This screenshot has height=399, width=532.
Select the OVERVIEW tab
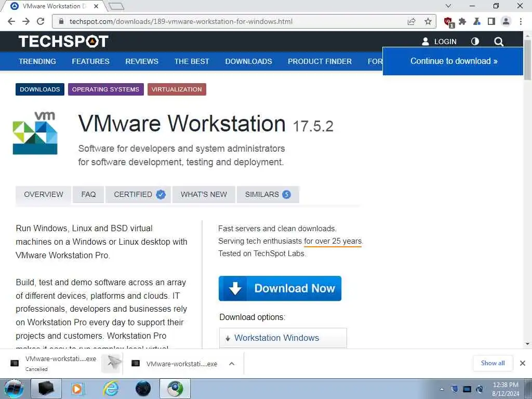tap(44, 194)
